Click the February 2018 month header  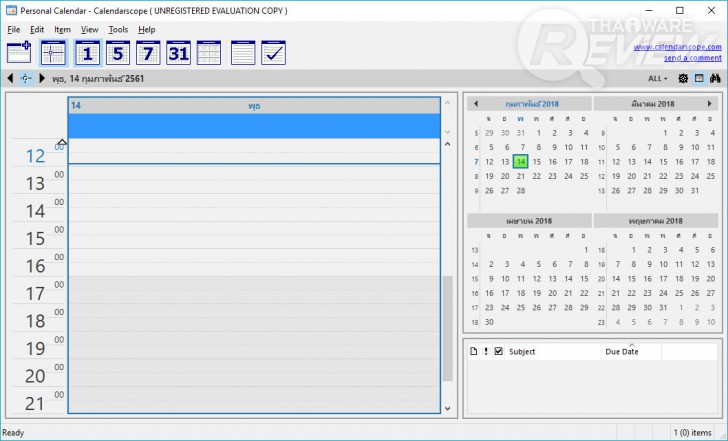(532, 104)
